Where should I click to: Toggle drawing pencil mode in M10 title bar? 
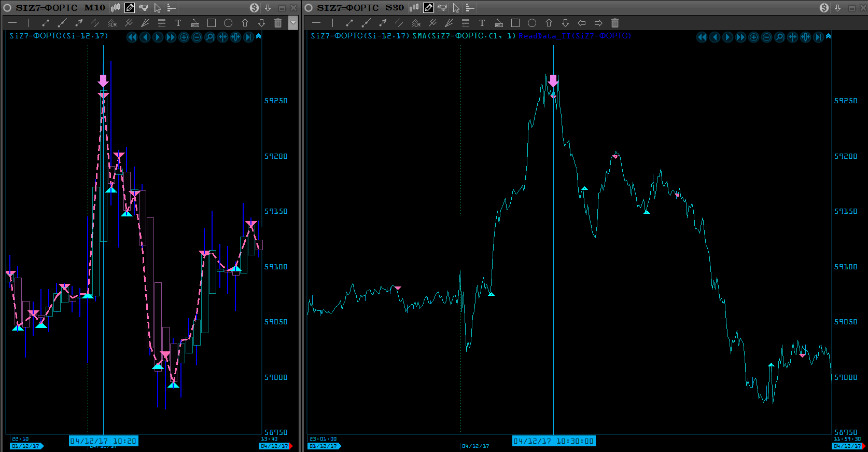point(130,8)
